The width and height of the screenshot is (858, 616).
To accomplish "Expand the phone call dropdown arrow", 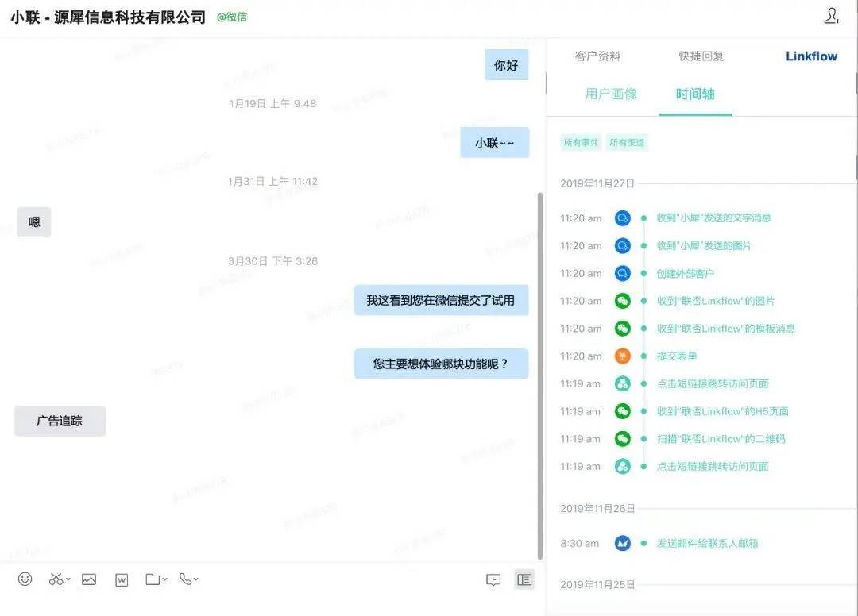I will tap(196, 579).
